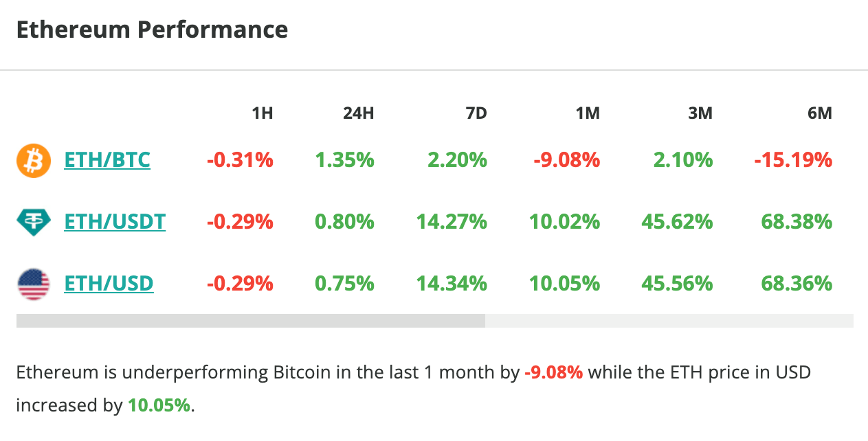Click ETH/USDT 6M value 68.38%
The image size is (868, 441).
pos(797,222)
